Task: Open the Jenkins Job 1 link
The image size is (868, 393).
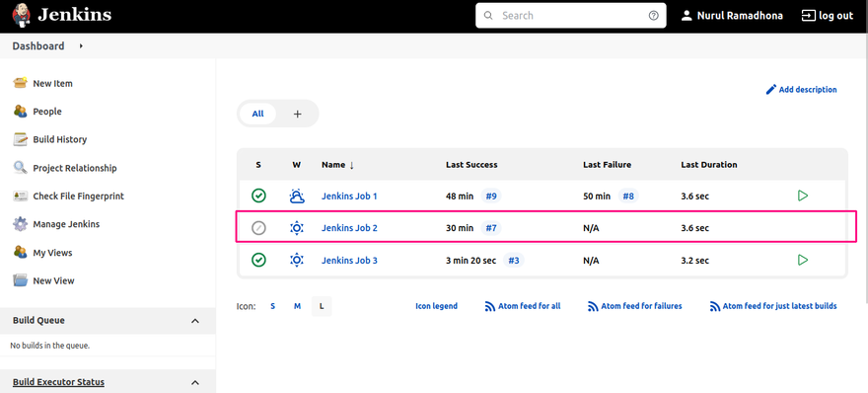Action: (x=349, y=196)
